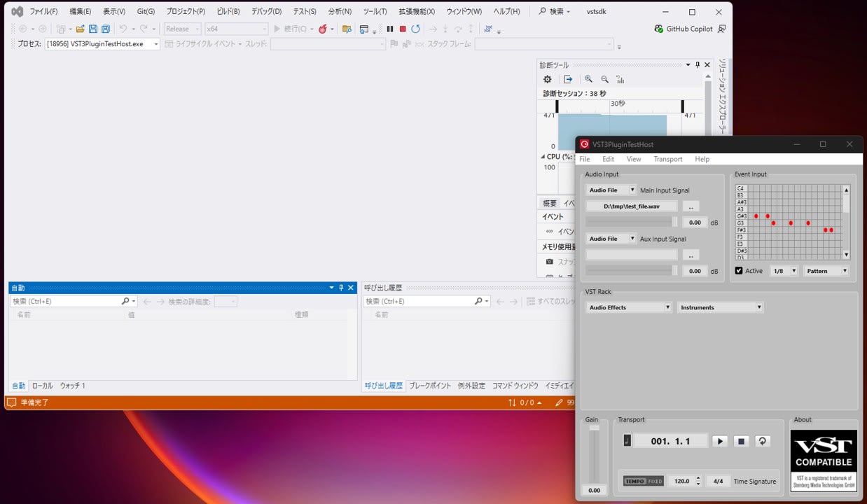Click the red Stop Debugging icon
The image size is (867, 504).
[x=401, y=29]
